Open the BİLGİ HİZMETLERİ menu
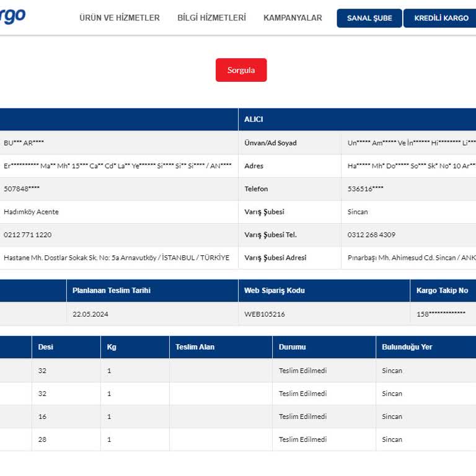 [x=211, y=18]
